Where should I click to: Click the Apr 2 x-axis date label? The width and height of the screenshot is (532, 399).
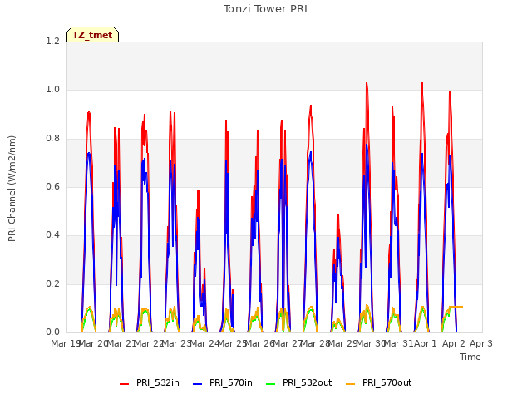point(454,343)
